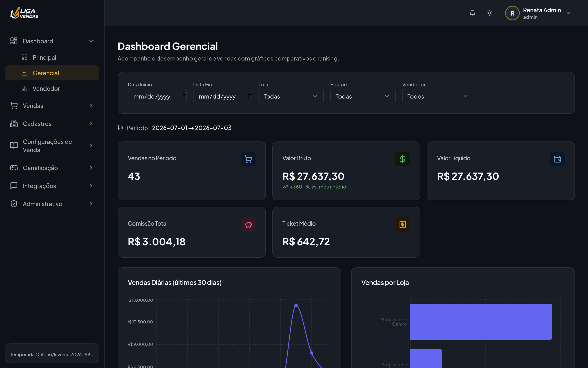Open the Principal dashboard page
Viewport: 588px width, 368px height.
(x=52, y=57)
